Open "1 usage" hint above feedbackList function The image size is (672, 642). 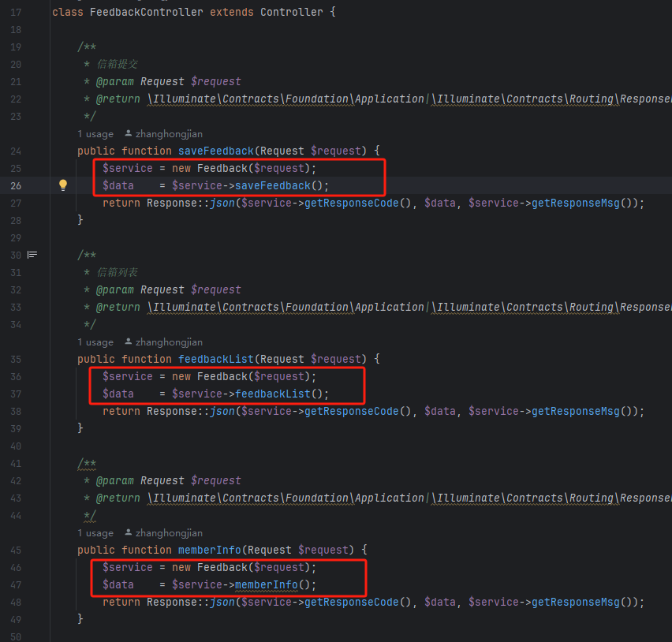pos(95,342)
